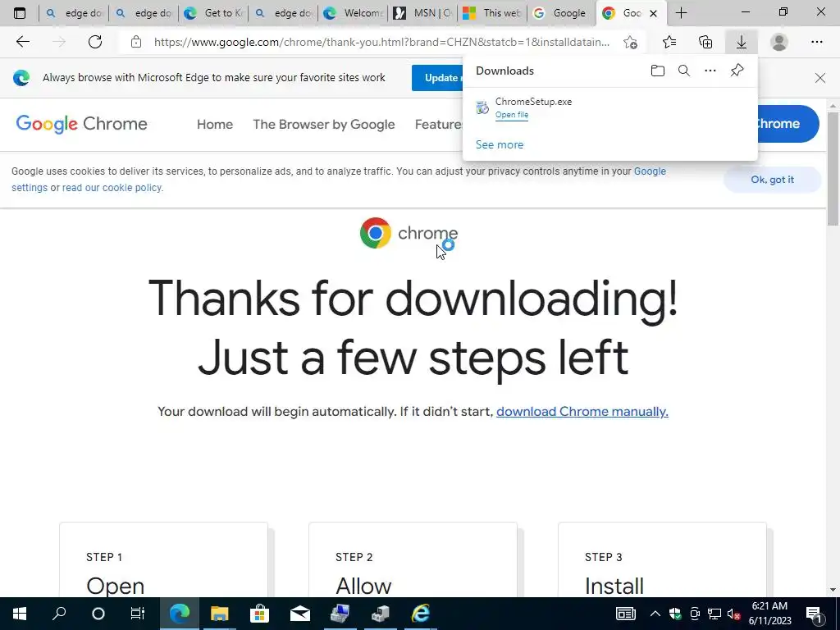840x630 pixels.
Task: Open Mail app from taskbar
Action: 300,614
